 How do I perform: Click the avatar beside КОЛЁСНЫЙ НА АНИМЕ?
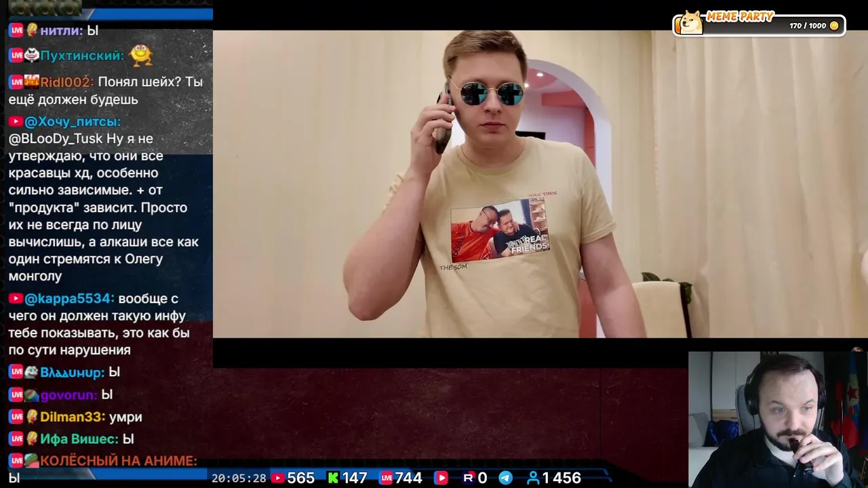pyautogui.click(x=32, y=461)
